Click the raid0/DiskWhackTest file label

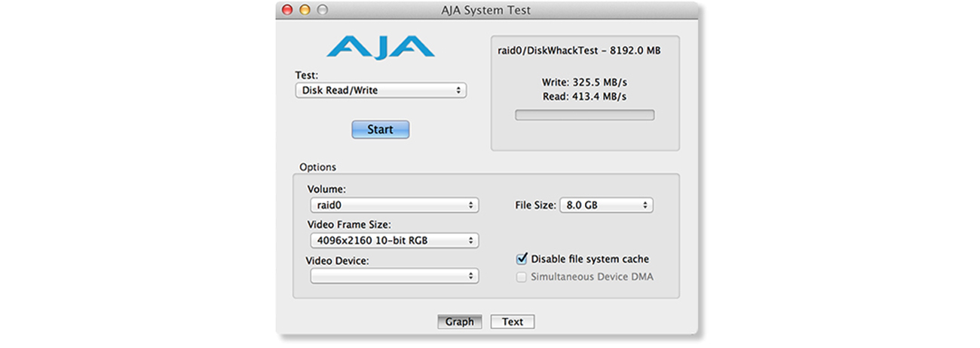(580, 51)
